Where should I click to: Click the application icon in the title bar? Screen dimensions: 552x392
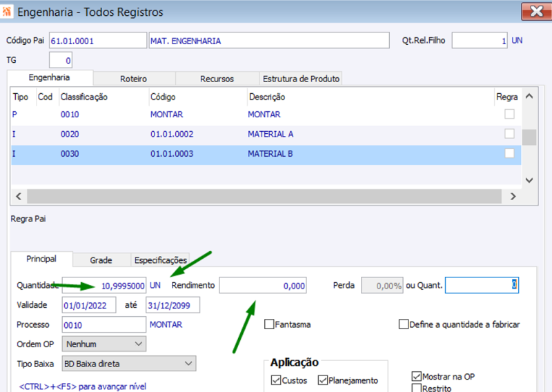(x=7, y=11)
